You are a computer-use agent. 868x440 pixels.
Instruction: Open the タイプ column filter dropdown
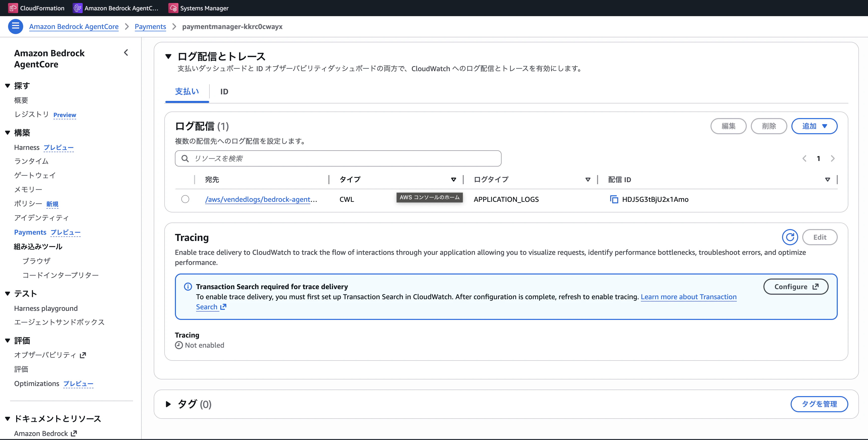(x=454, y=180)
